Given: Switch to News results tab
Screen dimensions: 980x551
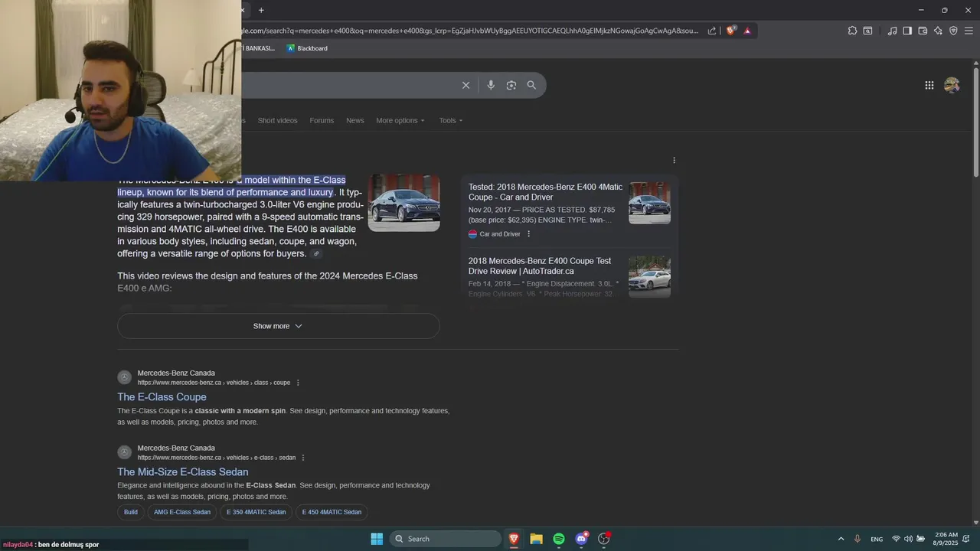Looking at the screenshot, I should pyautogui.click(x=355, y=120).
